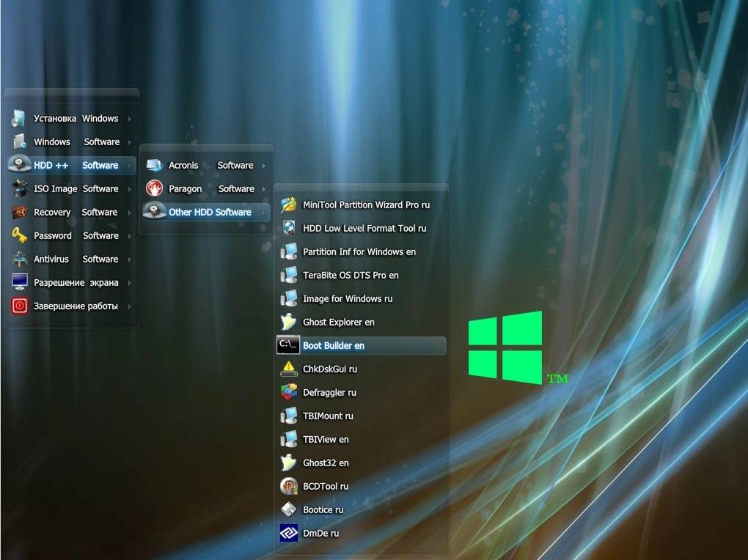
Task: Expand Password Software submenu arrow
Action: [x=129, y=235]
